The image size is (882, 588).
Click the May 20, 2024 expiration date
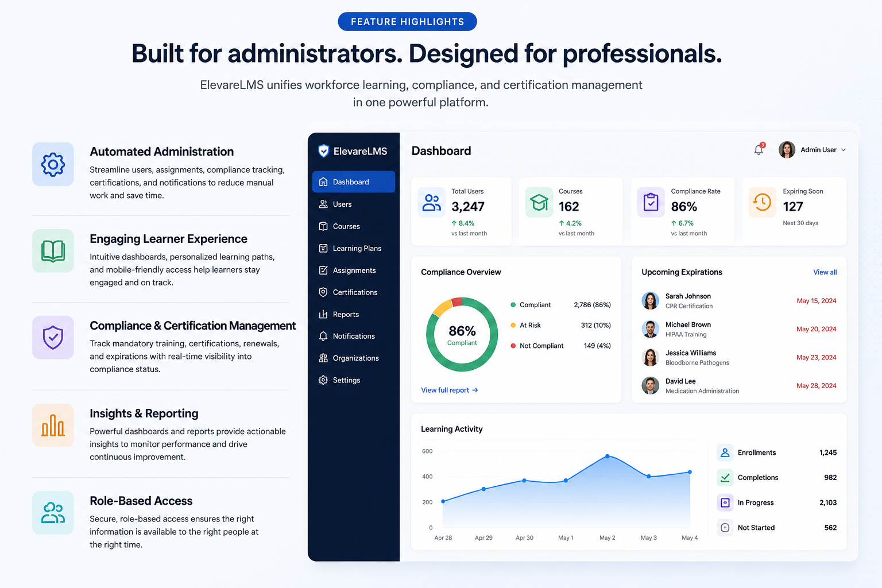(817, 329)
